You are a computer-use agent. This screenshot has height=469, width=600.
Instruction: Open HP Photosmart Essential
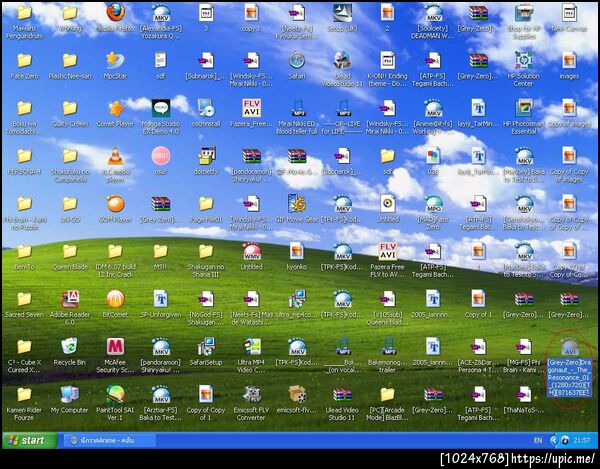[x=523, y=109]
